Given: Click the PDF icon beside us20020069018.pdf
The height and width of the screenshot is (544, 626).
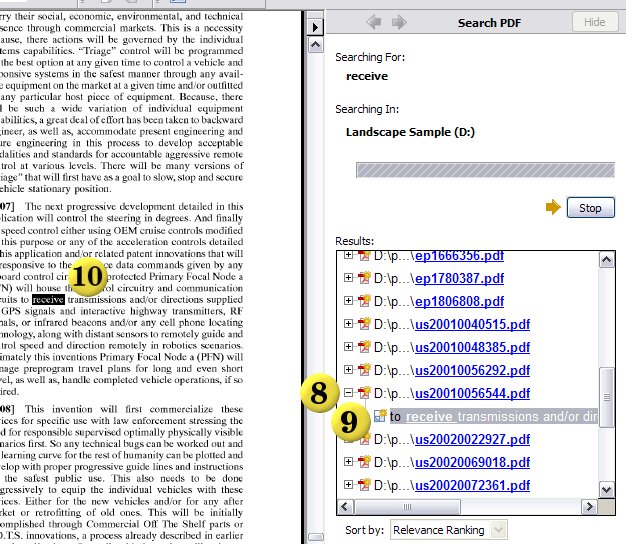Looking at the screenshot, I should point(364,461).
